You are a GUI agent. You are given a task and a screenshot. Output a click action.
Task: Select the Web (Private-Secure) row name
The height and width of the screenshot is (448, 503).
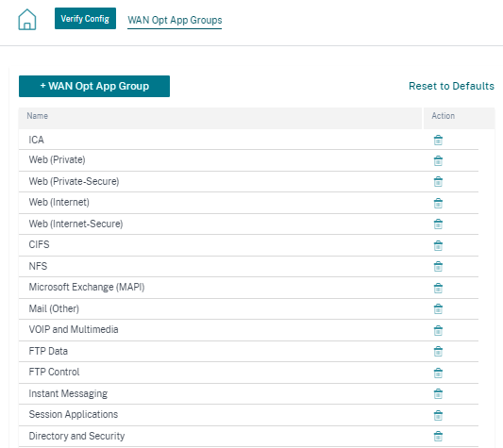(x=75, y=181)
